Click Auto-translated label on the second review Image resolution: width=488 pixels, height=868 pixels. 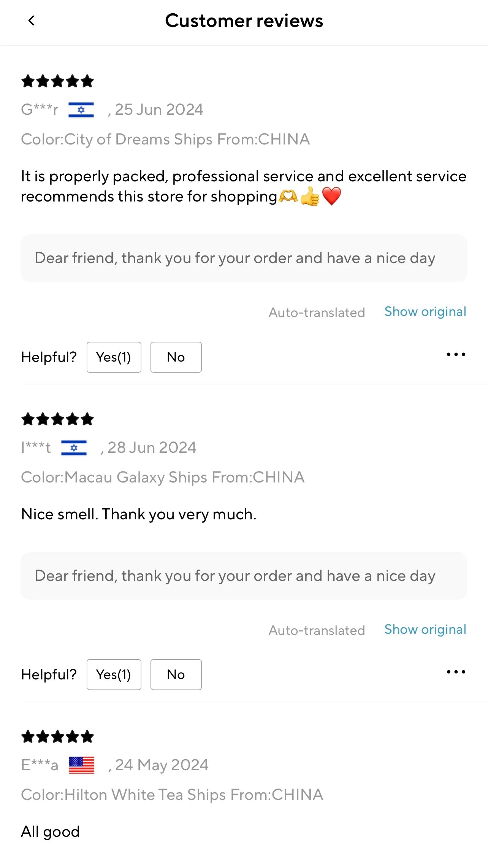[317, 630]
